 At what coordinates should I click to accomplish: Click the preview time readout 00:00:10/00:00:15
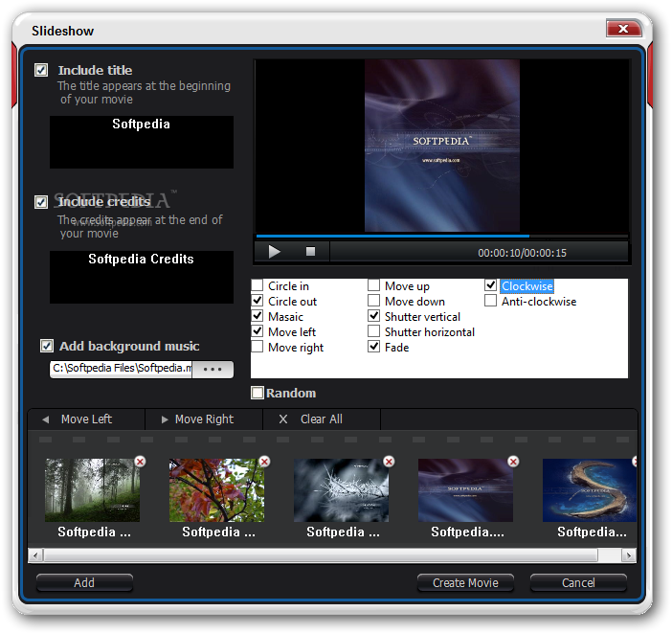click(522, 253)
